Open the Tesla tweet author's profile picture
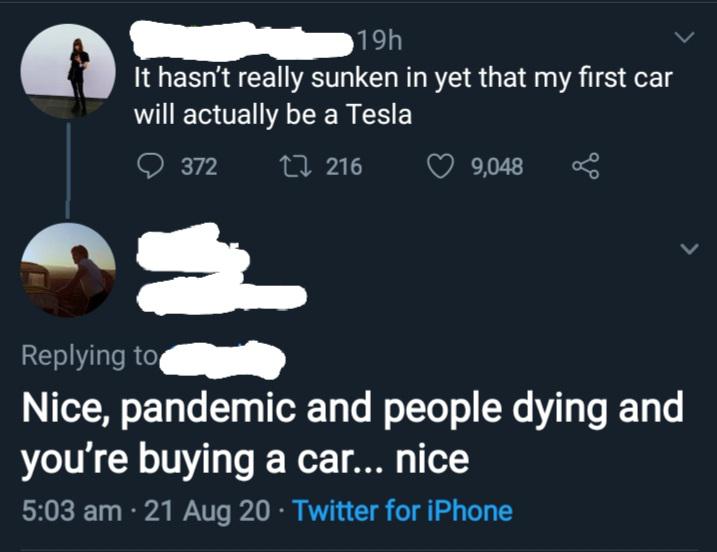 (x=68, y=71)
